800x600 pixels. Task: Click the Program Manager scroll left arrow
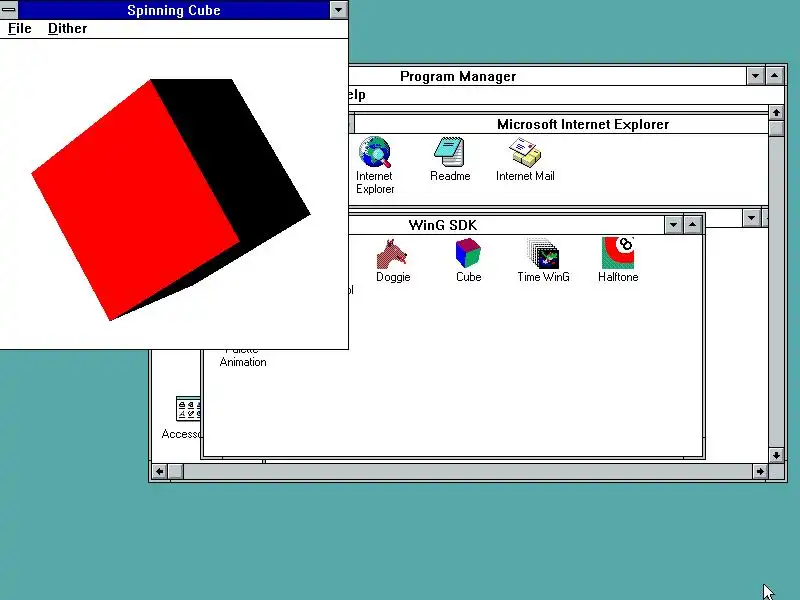pyautogui.click(x=159, y=471)
